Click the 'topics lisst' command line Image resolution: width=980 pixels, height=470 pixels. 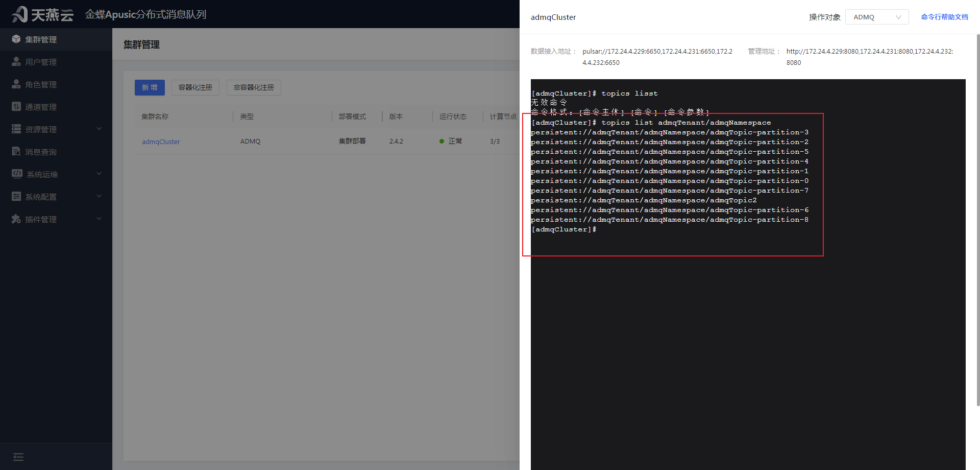point(595,93)
